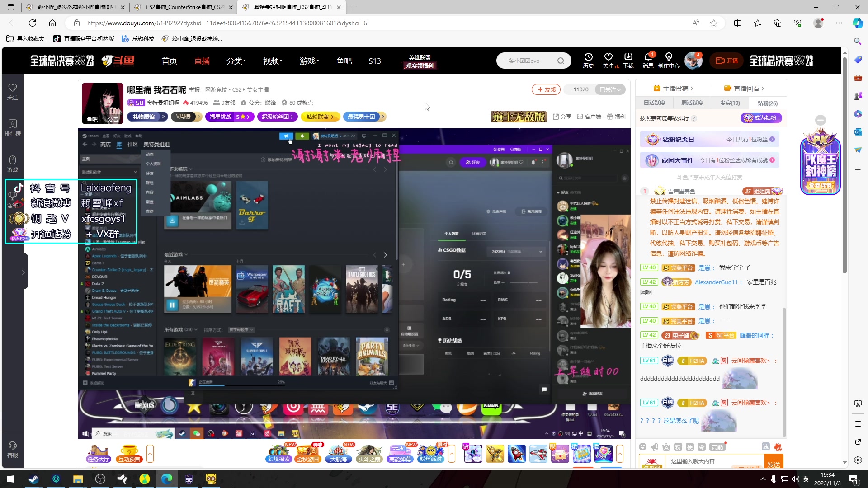The width and height of the screenshot is (868, 488).
Task: Toggle the 已关注 follow button
Action: [x=610, y=89]
